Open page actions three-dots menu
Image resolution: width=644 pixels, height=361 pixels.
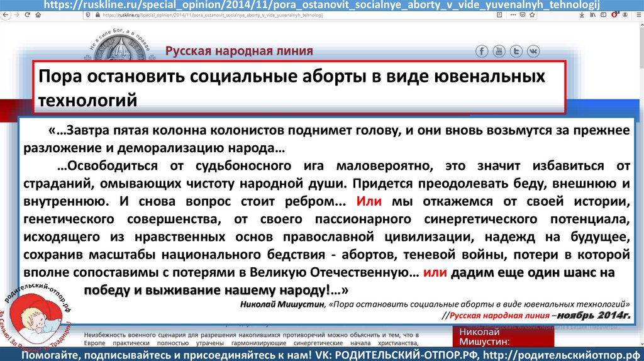click(x=513, y=15)
